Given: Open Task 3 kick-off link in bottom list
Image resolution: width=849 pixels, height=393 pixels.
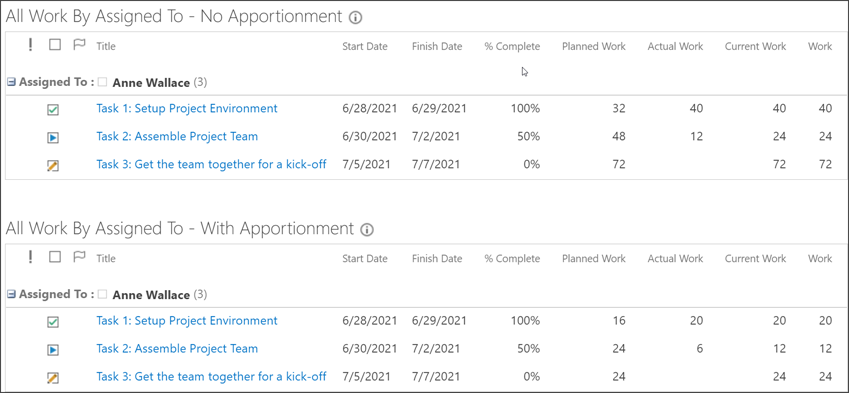Looking at the screenshot, I should [x=211, y=376].
